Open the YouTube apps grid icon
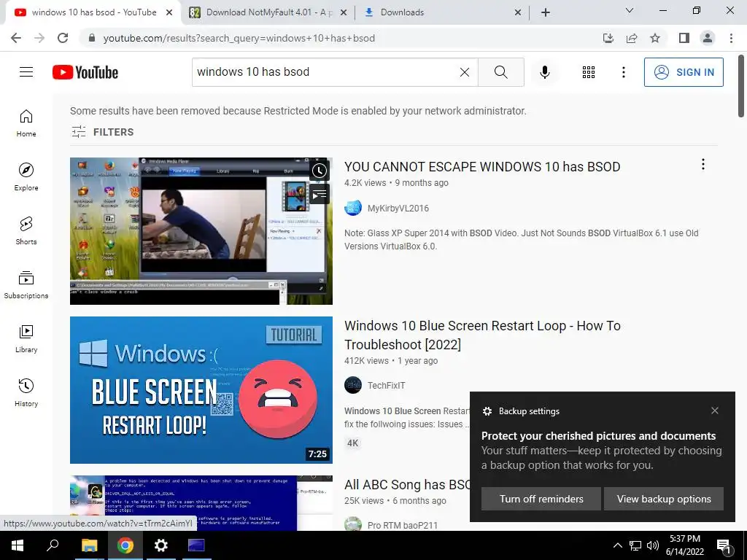Screen dimensions: 747x560 pos(589,72)
